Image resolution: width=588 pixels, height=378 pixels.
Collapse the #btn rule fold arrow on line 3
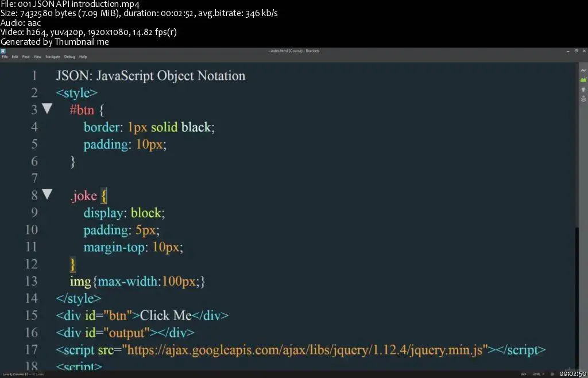click(x=47, y=108)
